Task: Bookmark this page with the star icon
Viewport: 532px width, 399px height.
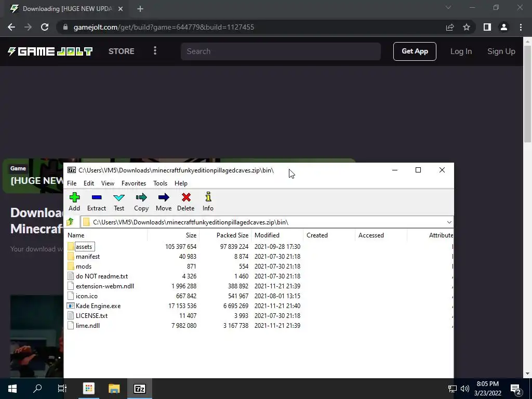Action: point(467,27)
